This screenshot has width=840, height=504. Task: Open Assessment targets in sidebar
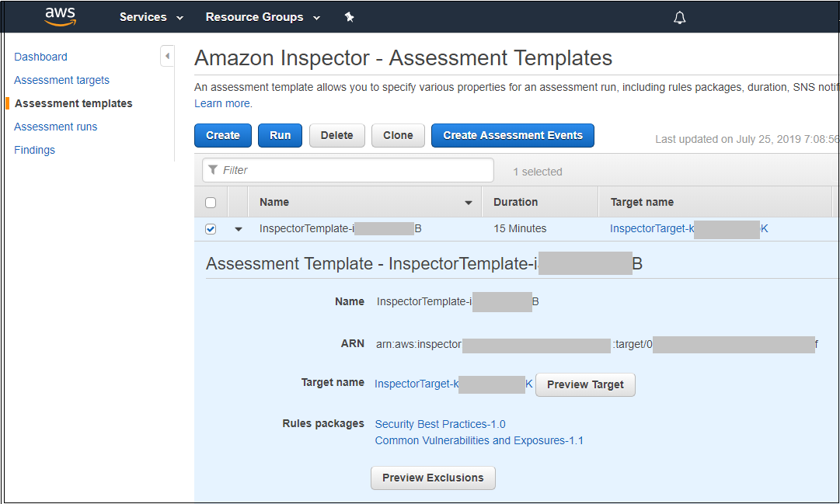[61, 80]
